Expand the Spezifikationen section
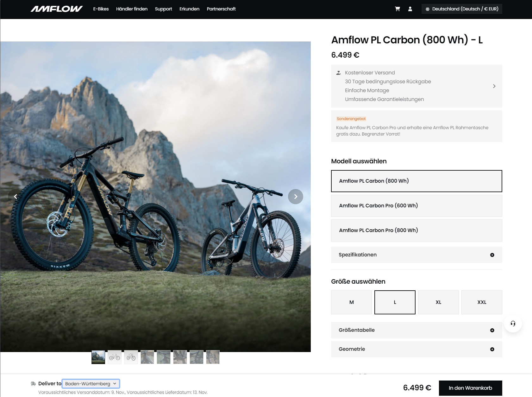Screen dimensions: 532x397 (416, 255)
